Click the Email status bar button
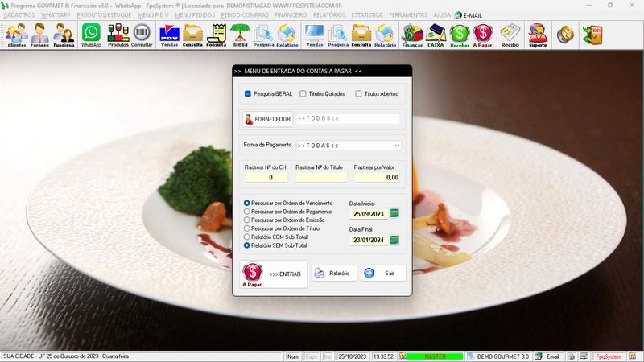The width and height of the screenshot is (644, 362). [x=549, y=356]
